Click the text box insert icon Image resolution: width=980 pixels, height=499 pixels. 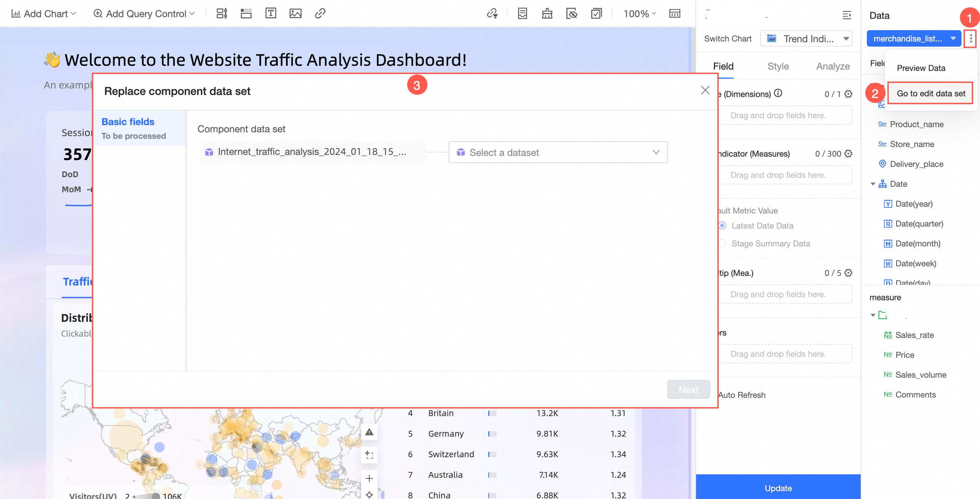pos(271,14)
